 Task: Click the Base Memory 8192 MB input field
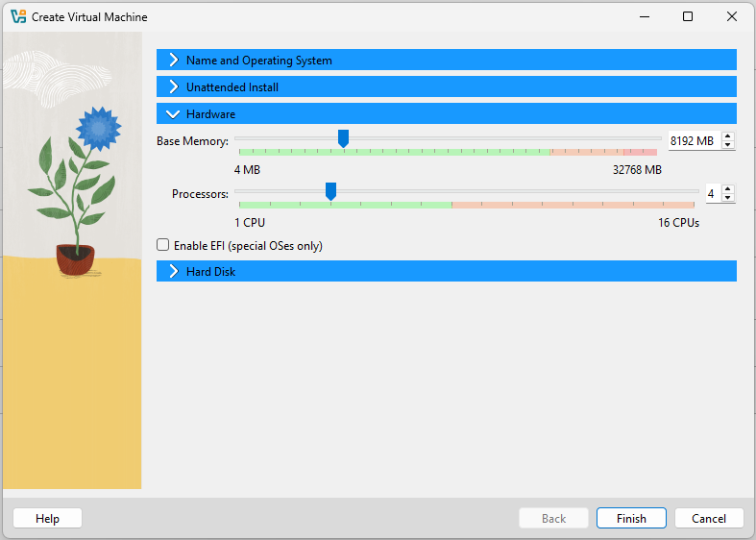(695, 141)
